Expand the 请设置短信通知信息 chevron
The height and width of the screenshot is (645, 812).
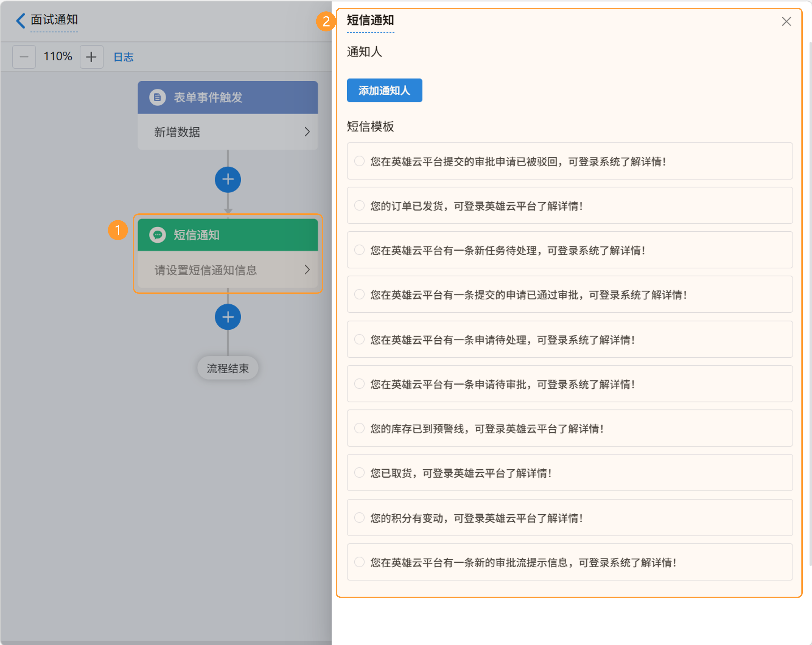[x=307, y=269]
